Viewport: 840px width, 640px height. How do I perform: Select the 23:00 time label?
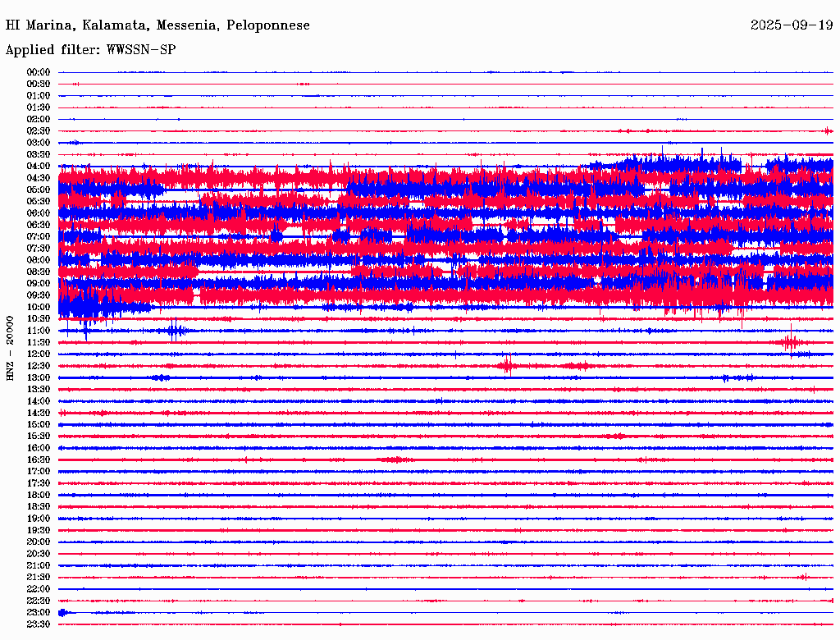pyautogui.click(x=39, y=613)
